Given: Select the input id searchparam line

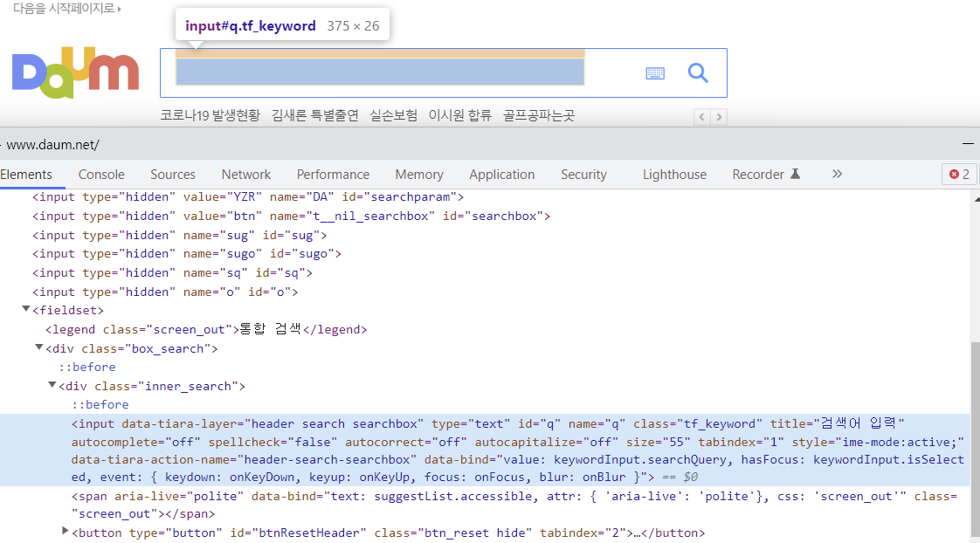Looking at the screenshot, I should 248,196.
